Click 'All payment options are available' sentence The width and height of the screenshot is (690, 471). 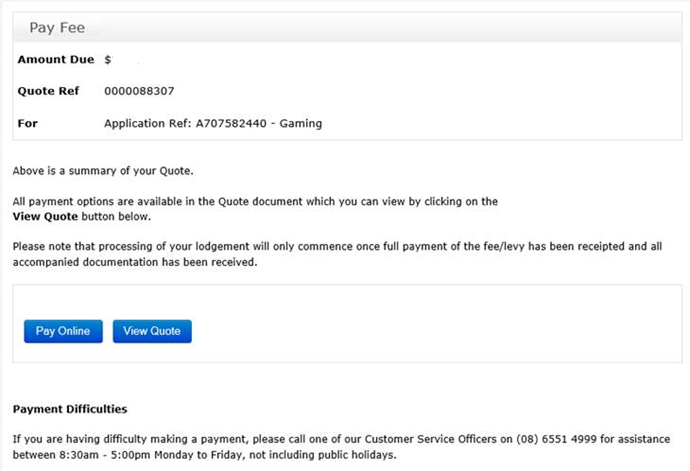click(255, 201)
